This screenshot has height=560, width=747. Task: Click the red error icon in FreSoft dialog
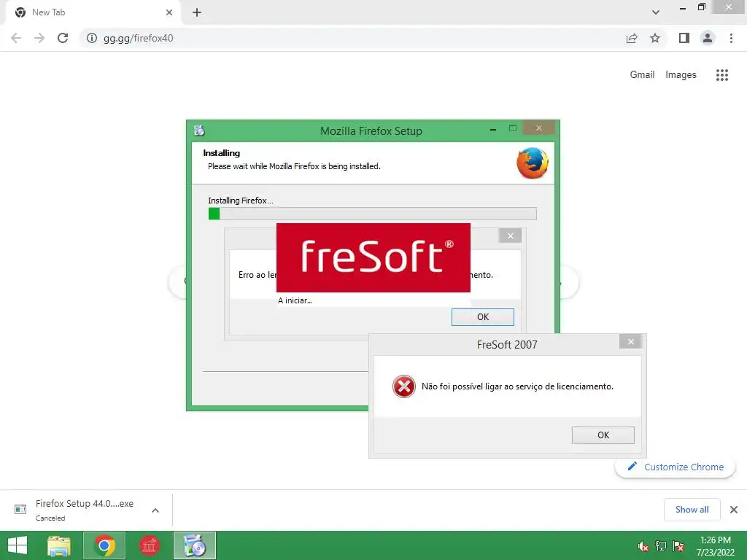(x=403, y=386)
